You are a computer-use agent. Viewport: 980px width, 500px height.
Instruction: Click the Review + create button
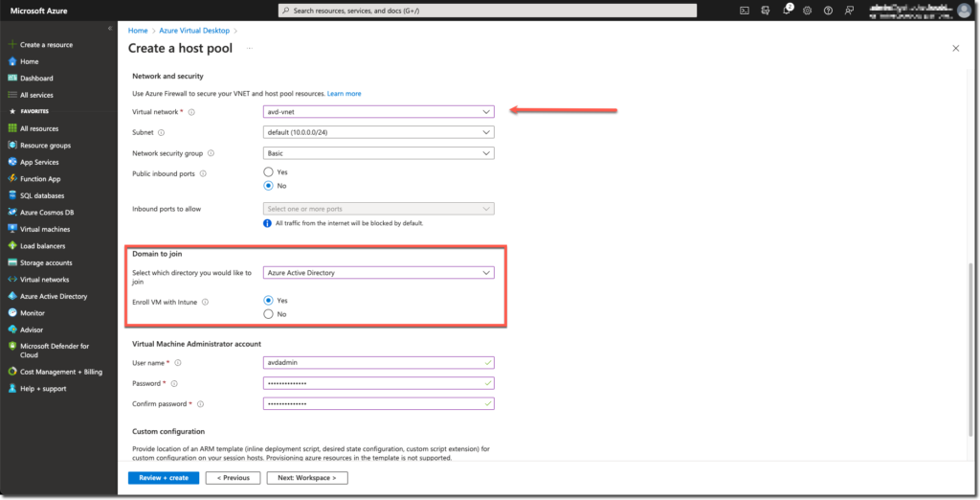coord(164,478)
